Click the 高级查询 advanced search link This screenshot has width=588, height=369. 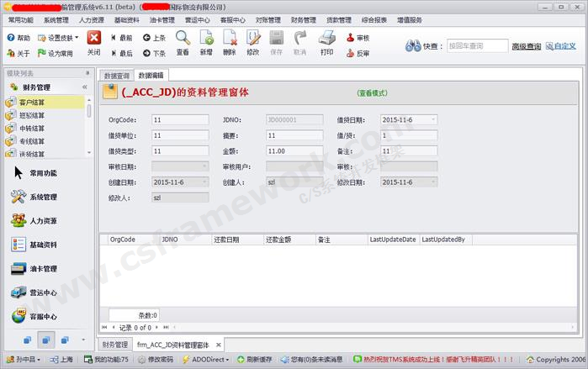(x=527, y=46)
